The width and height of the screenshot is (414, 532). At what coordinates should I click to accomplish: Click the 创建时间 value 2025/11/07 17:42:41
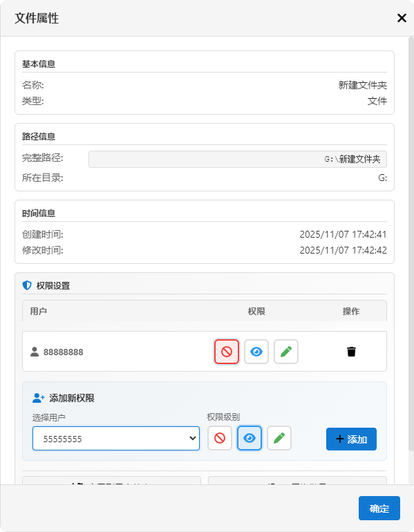click(x=343, y=234)
